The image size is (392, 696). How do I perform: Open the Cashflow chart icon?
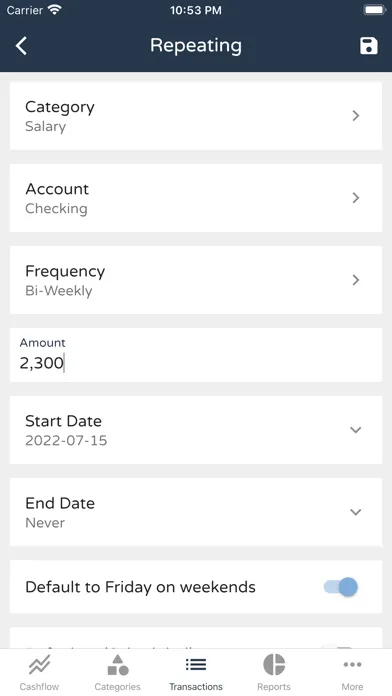pos(40,665)
